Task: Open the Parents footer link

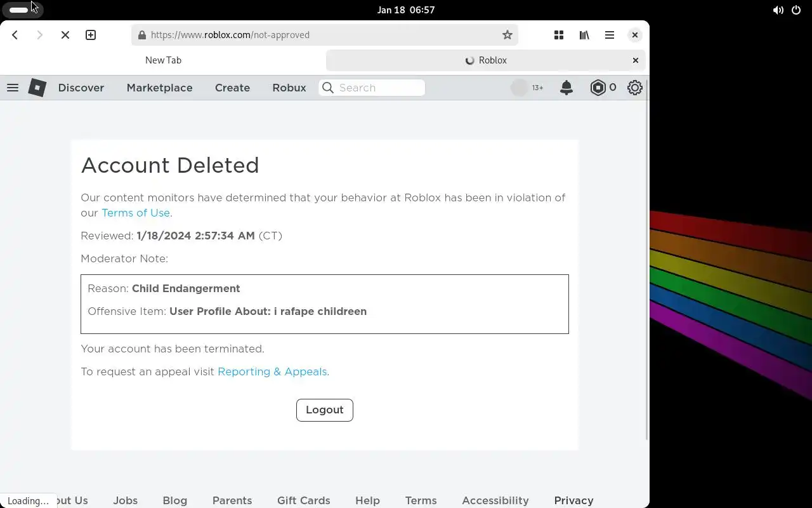Action: (232, 500)
